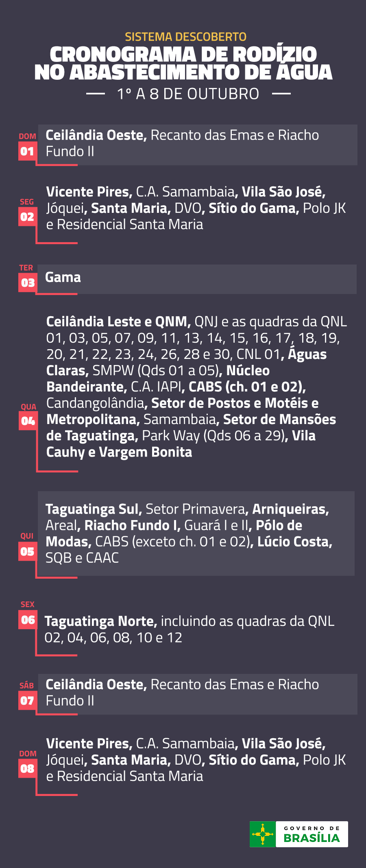This screenshot has height=868, width=366.
Task: Click the Taguatinga Sul entry text
Action: [x=94, y=509]
